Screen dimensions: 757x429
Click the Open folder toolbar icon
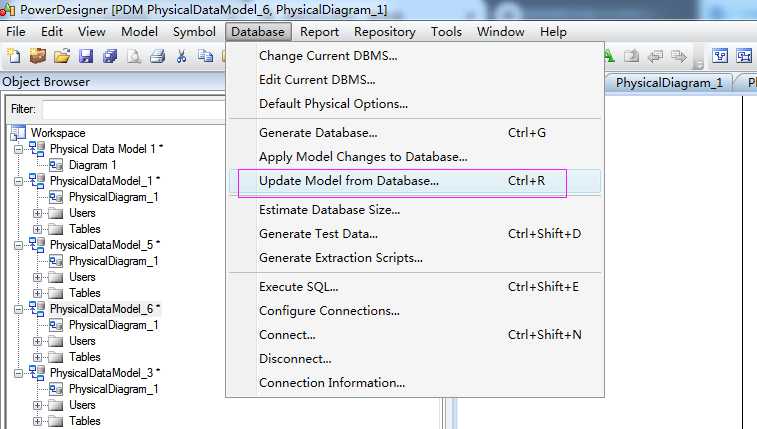tap(62, 56)
